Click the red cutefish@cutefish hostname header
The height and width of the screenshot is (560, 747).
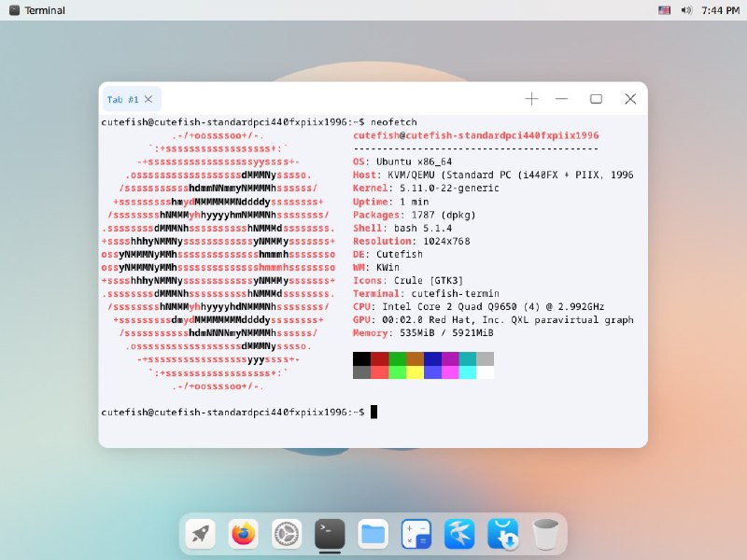click(475, 135)
